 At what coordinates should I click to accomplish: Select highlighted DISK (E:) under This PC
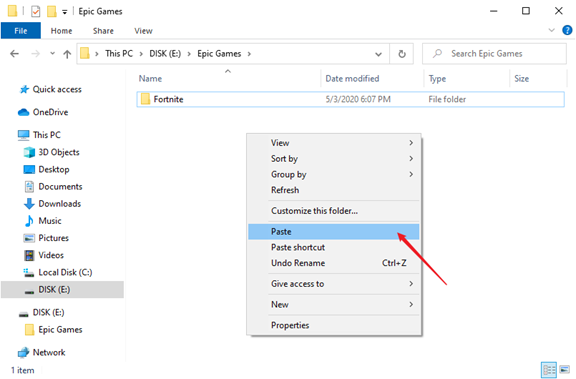[62, 289]
